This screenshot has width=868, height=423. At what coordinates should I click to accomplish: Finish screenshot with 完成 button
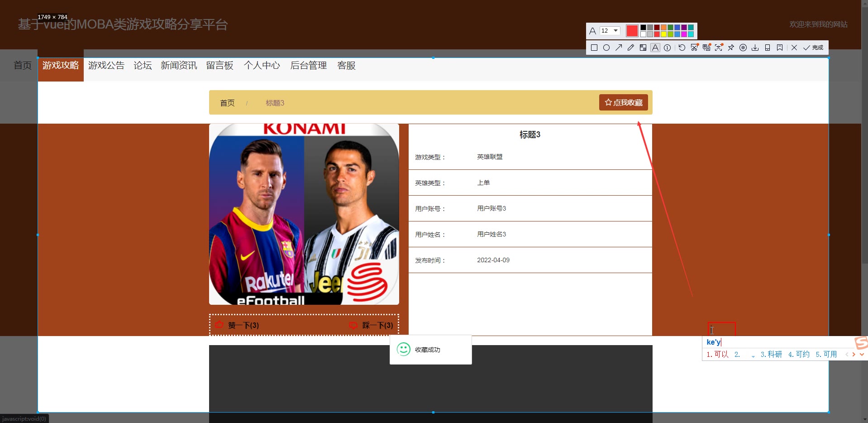point(813,48)
